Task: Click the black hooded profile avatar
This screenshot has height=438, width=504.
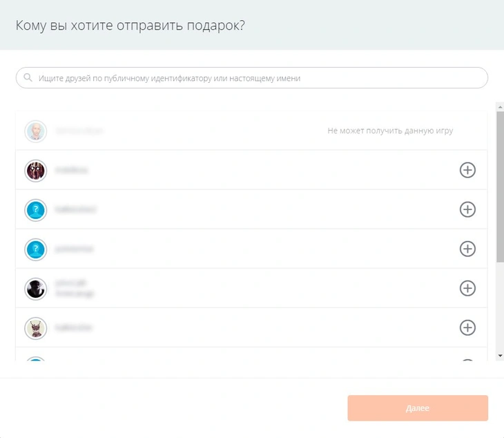Action: (x=36, y=289)
